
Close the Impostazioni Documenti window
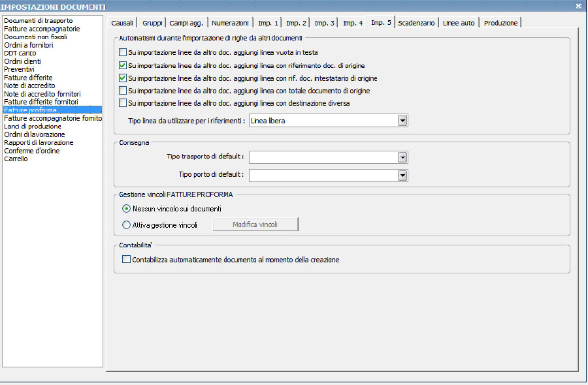point(578,6)
